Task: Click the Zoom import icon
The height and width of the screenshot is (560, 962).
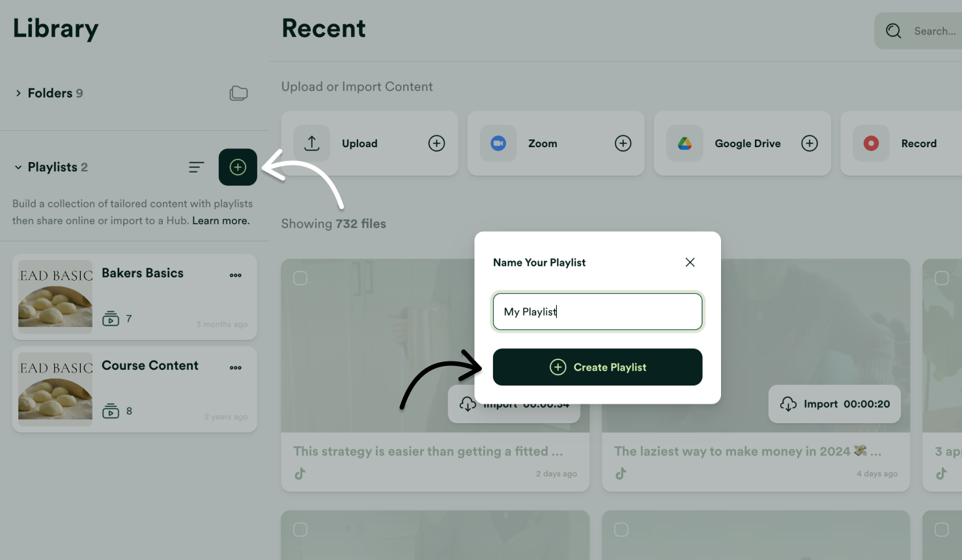Action: [x=498, y=143]
